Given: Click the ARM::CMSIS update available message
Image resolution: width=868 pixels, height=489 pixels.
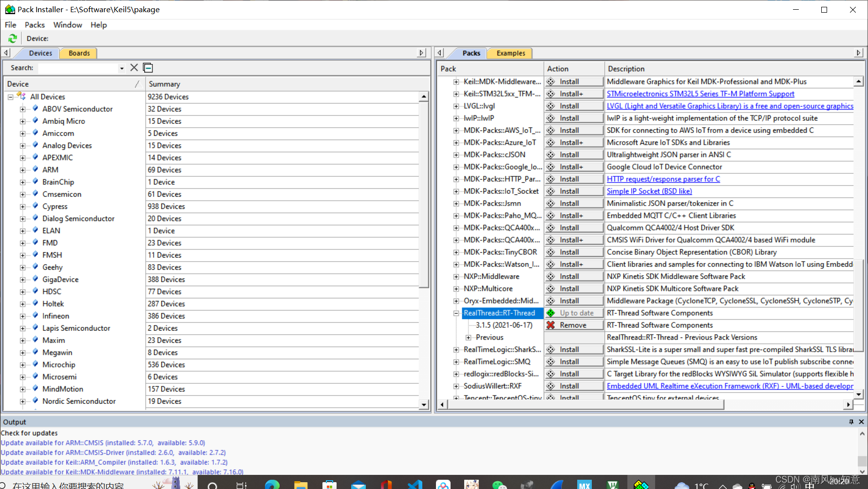Looking at the screenshot, I should click(x=103, y=443).
